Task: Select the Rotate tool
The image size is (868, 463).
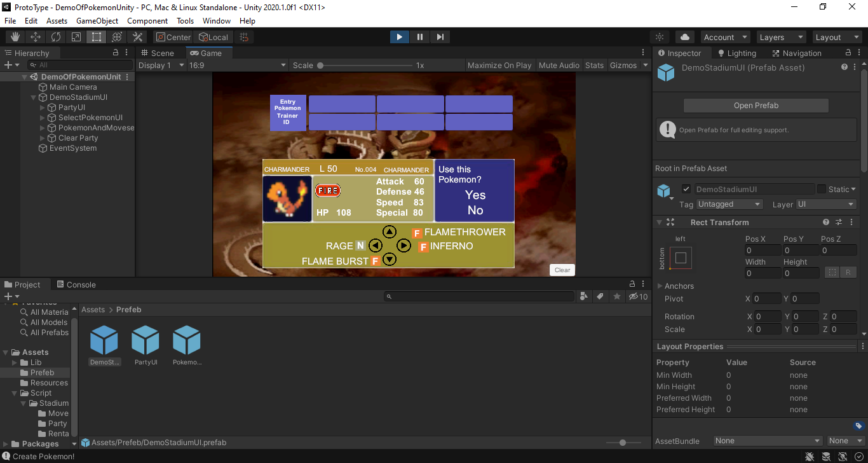Action: pos(56,37)
